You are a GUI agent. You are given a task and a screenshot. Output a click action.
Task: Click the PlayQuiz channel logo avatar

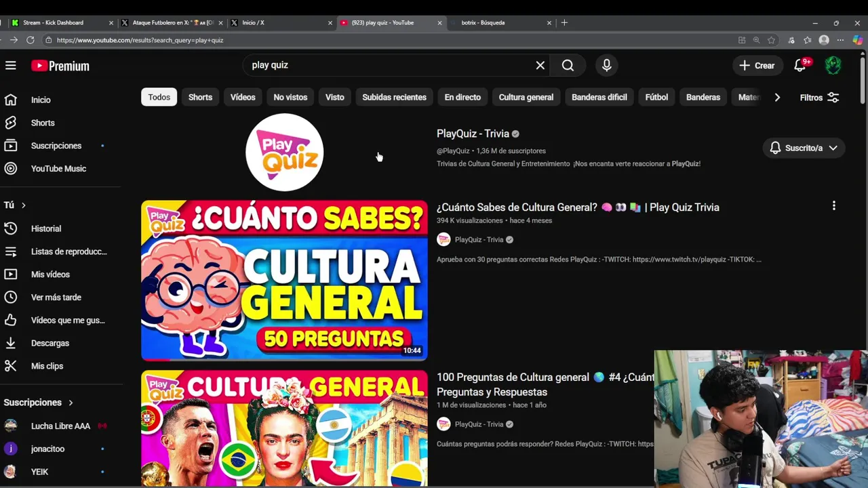coord(284,152)
